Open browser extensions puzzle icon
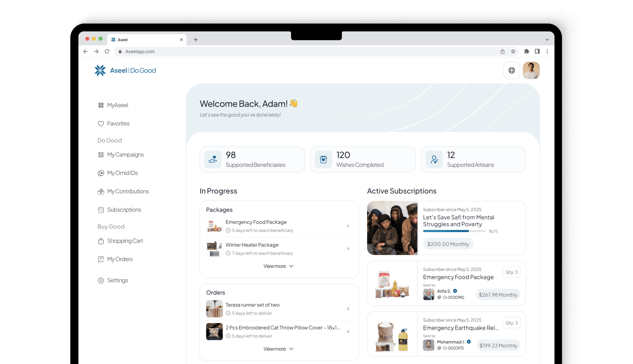The width and height of the screenshot is (633, 364). click(x=526, y=51)
